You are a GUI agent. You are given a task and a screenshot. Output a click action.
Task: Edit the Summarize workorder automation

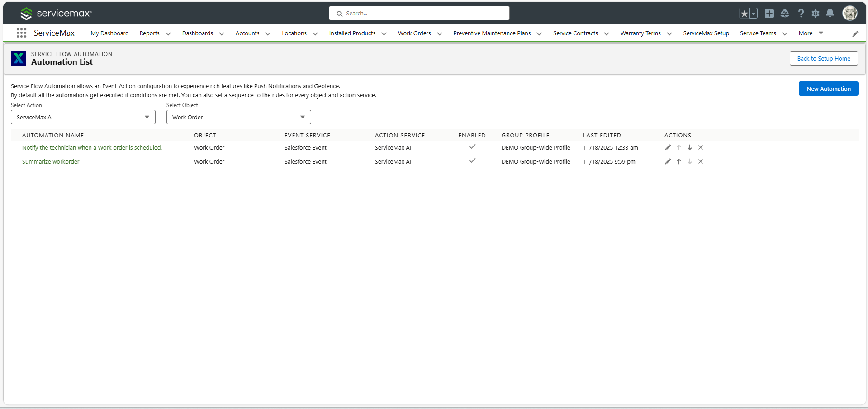pos(668,161)
